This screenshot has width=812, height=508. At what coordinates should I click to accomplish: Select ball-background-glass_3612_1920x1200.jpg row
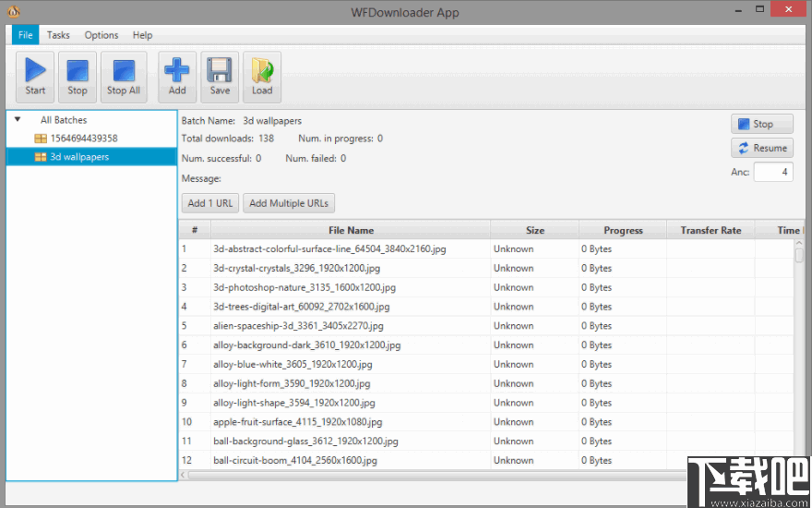tap(486, 441)
